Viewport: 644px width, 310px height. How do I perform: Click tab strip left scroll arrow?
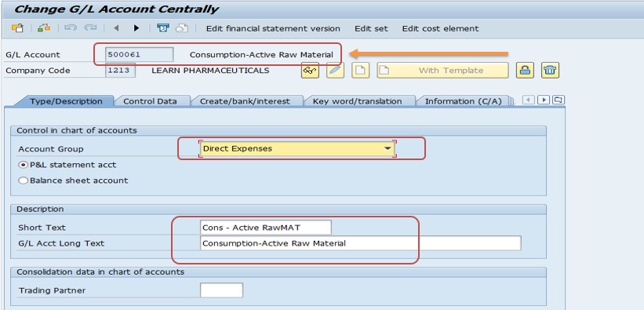[x=529, y=100]
